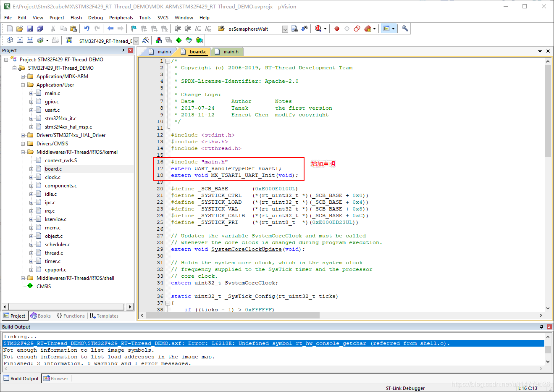Switch to the Browser output tab
The image size is (554, 392).
coord(56,379)
